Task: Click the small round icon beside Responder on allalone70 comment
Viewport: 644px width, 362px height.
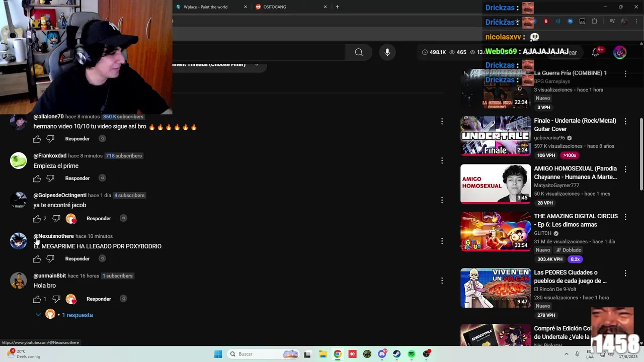Action: click(102, 139)
